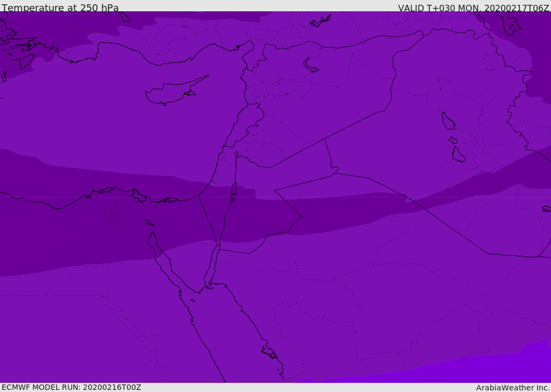The image size is (551, 392).
Task: Click the 'VALID T+030 MON. 20200217T06Z' timestamp text
Action: [474, 8]
